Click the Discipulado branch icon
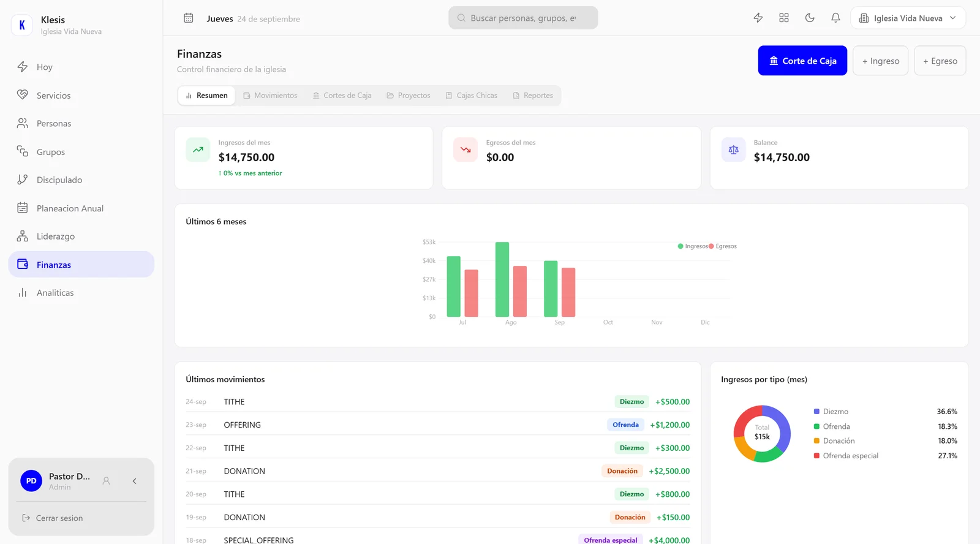This screenshot has height=544, width=980. coord(23,179)
